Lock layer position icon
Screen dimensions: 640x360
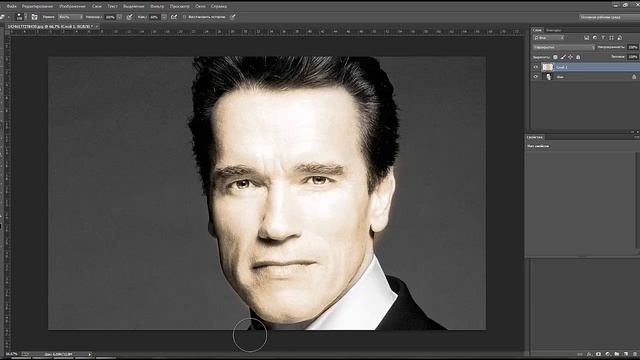(571, 57)
